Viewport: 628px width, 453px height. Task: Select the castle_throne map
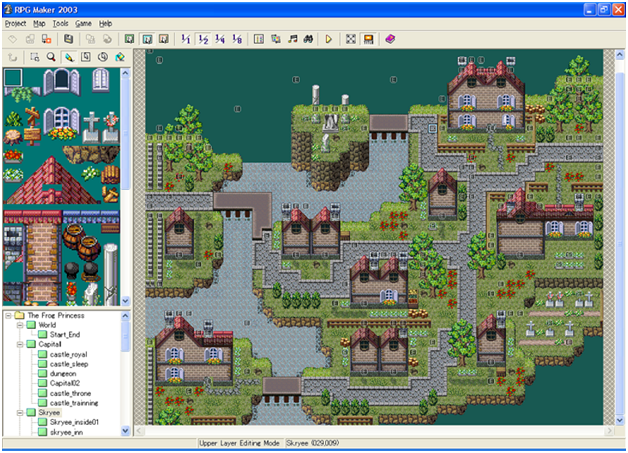coord(70,393)
